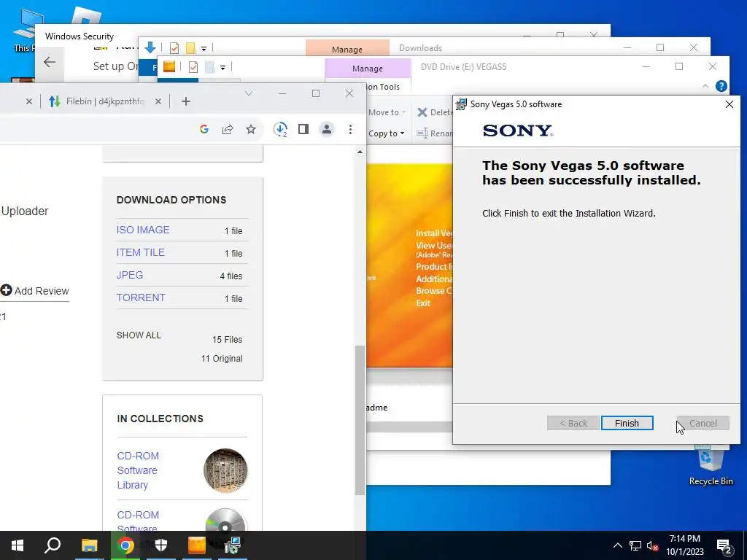This screenshot has height=560, width=747.
Task: Open Chrome tab search chevron
Action: tap(249, 93)
